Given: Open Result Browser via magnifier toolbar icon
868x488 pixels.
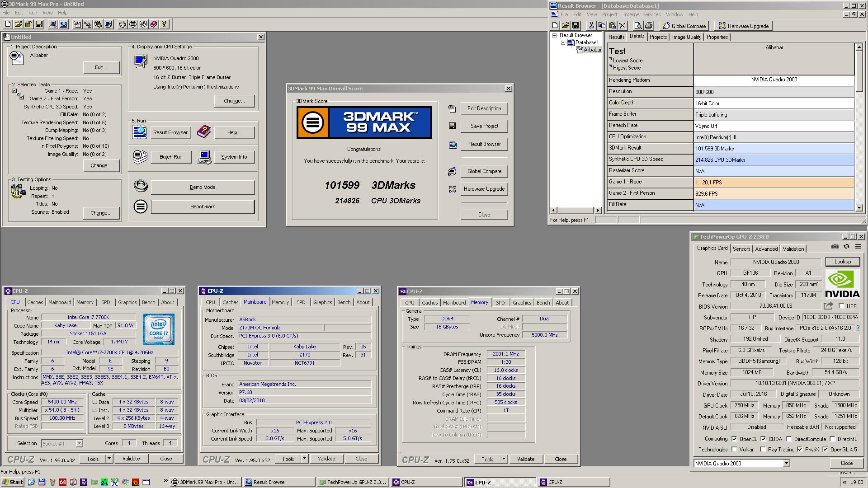Looking at the screenshot, I should click(63, 24).
